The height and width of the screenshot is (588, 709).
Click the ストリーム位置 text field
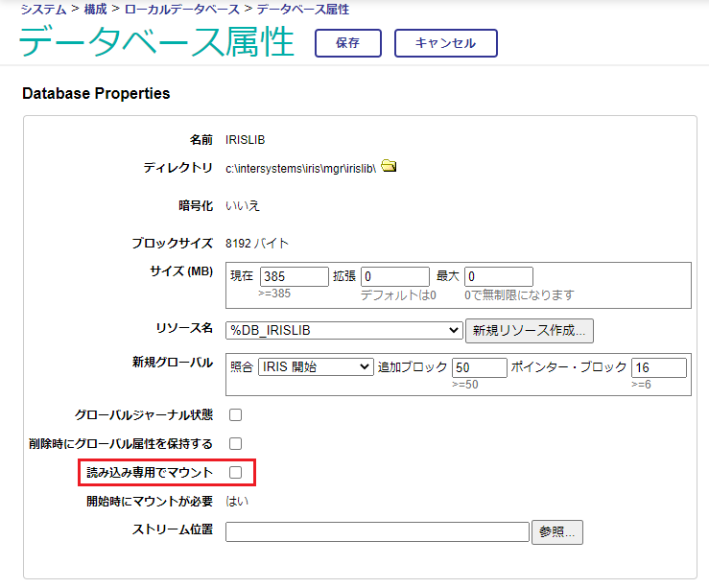377,532
